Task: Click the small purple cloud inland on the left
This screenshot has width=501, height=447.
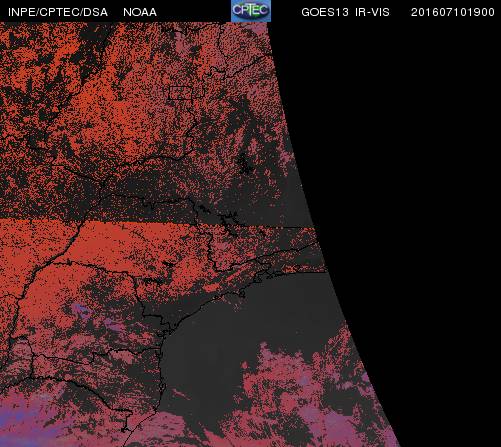Action: (x=81, y=311)
